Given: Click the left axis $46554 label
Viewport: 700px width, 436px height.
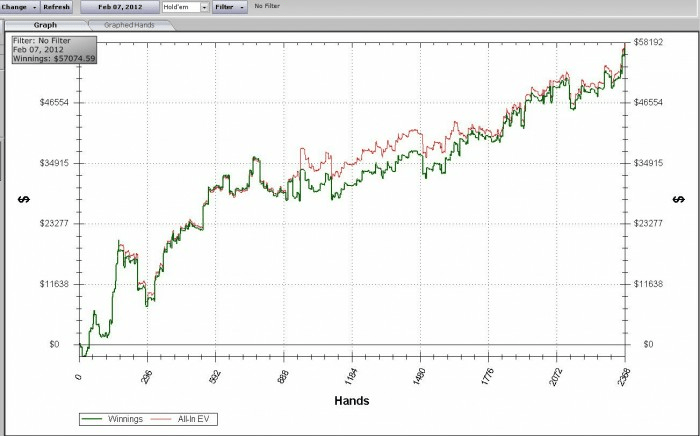Looking at the screenshot, I should (x=54, y=102).
